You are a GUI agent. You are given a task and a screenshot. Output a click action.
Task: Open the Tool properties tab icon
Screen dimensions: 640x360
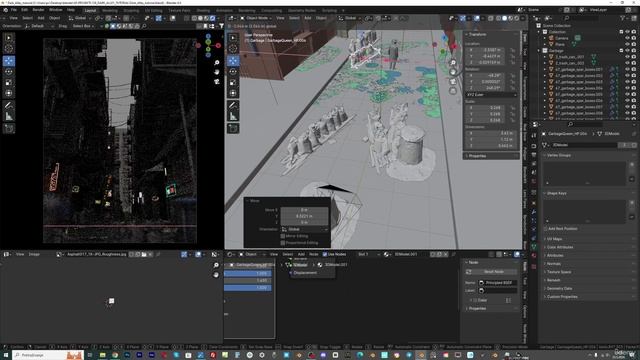point(534,136)
